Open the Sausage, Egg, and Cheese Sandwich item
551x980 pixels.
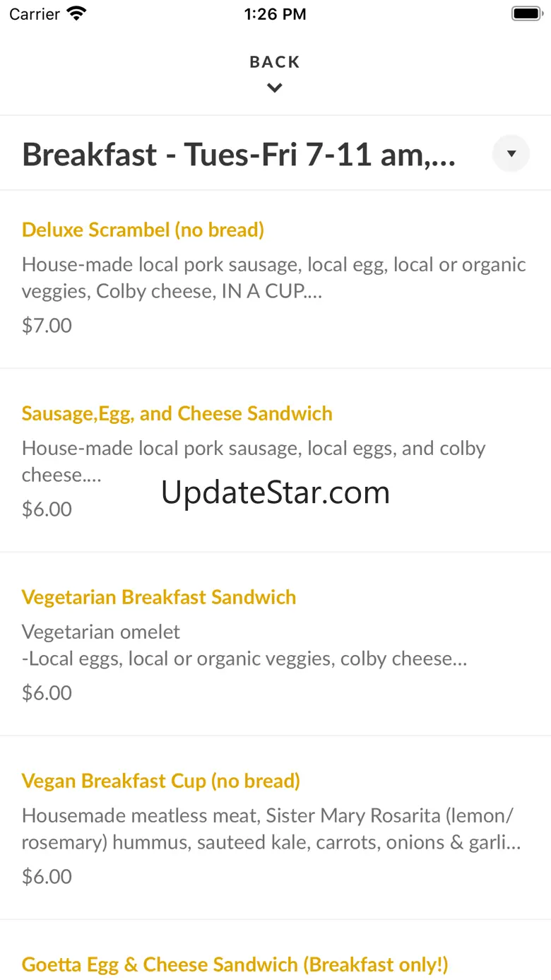click(177, 413)
